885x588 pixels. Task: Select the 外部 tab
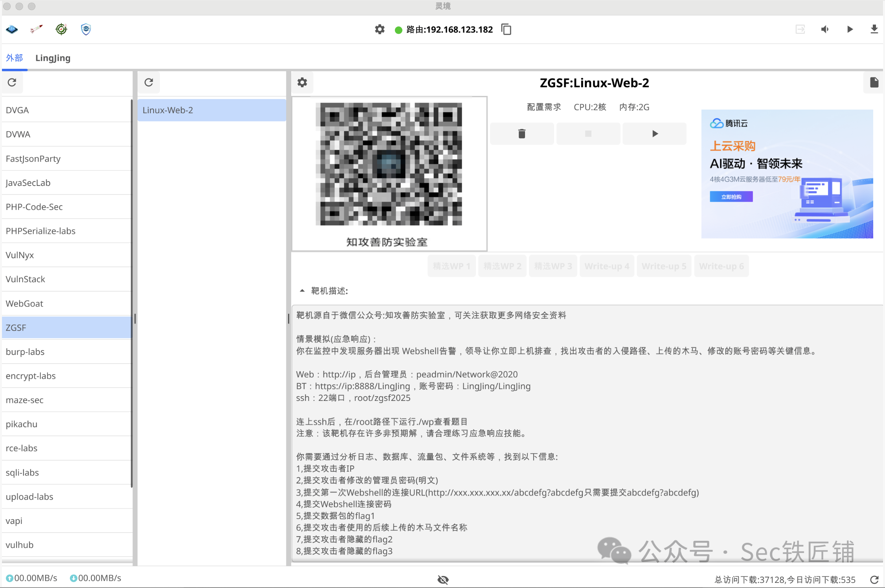coord(15,58)
